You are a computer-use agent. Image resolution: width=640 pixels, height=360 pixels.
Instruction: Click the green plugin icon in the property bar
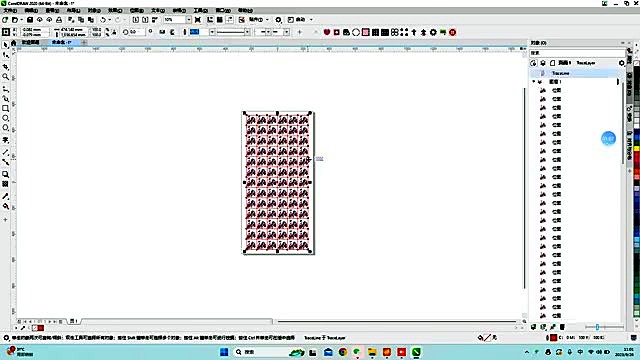coord(443,32)
